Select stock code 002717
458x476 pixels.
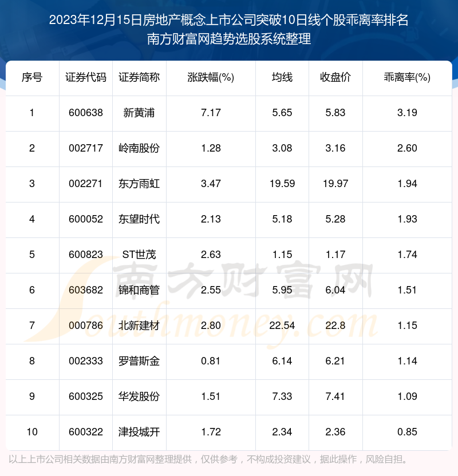point(86,148)
